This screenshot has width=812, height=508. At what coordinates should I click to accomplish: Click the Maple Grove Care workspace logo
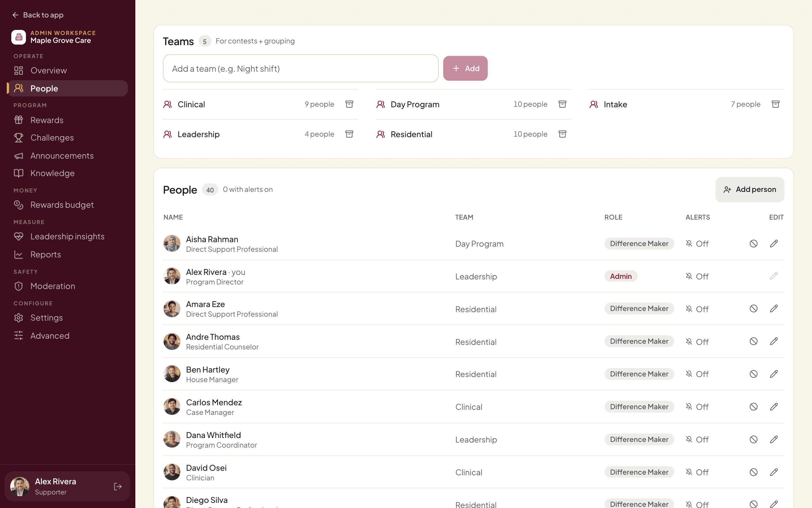(x=18, y=37)
